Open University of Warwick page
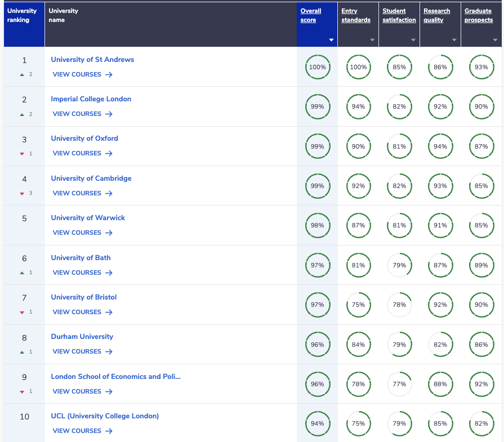 [88, 218]
